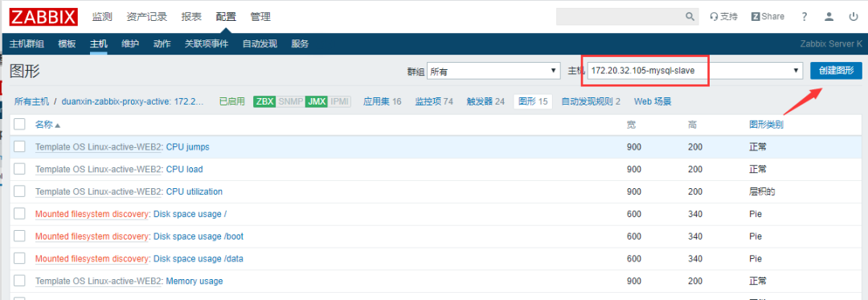Open the help question mark
Image resolution: width=868 pixels, height=300 pixels.
pyautogui.click(x=805, y=17)
